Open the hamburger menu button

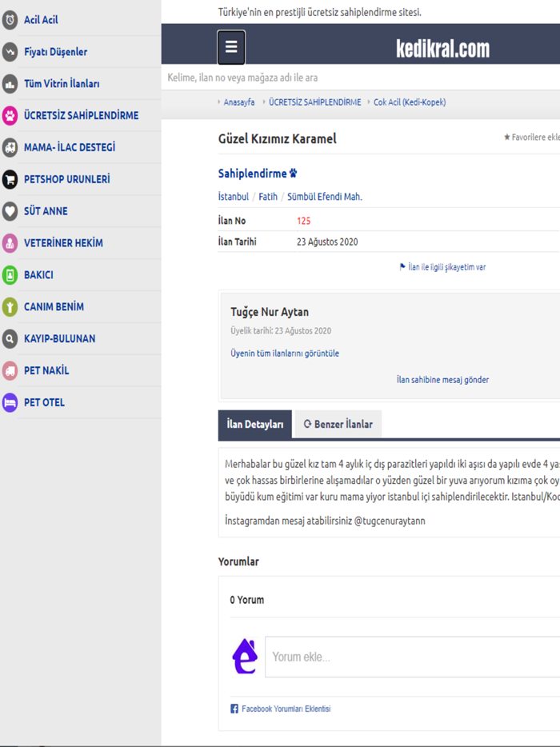click(x=231, y=47)
